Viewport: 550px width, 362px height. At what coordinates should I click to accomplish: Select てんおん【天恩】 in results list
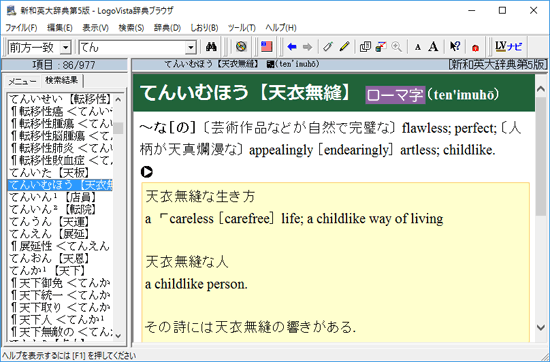pos(60,259)
